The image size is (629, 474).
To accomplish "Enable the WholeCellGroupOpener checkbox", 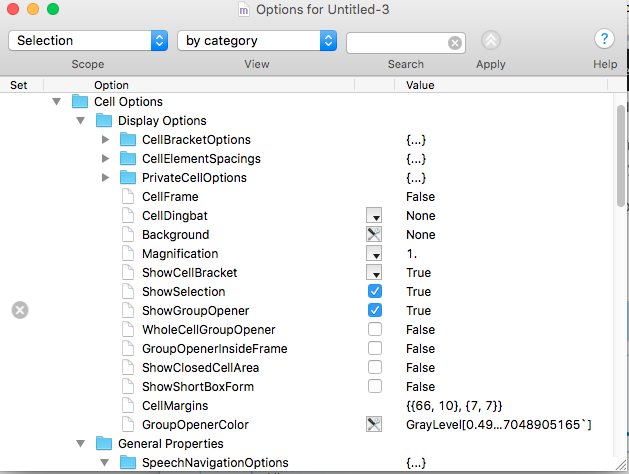I will point(375,330).
